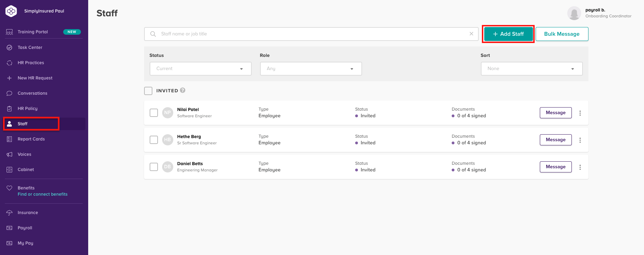
Task: Open the Sort dropdown showing None
Action: pos(532,69)
